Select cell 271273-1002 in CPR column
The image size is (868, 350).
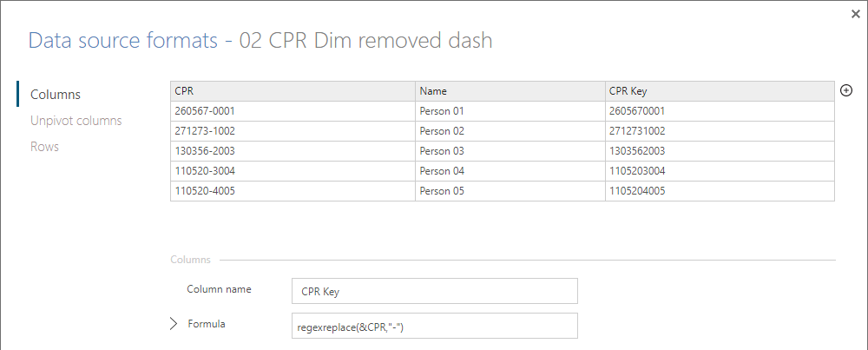[x=293, y=131]
